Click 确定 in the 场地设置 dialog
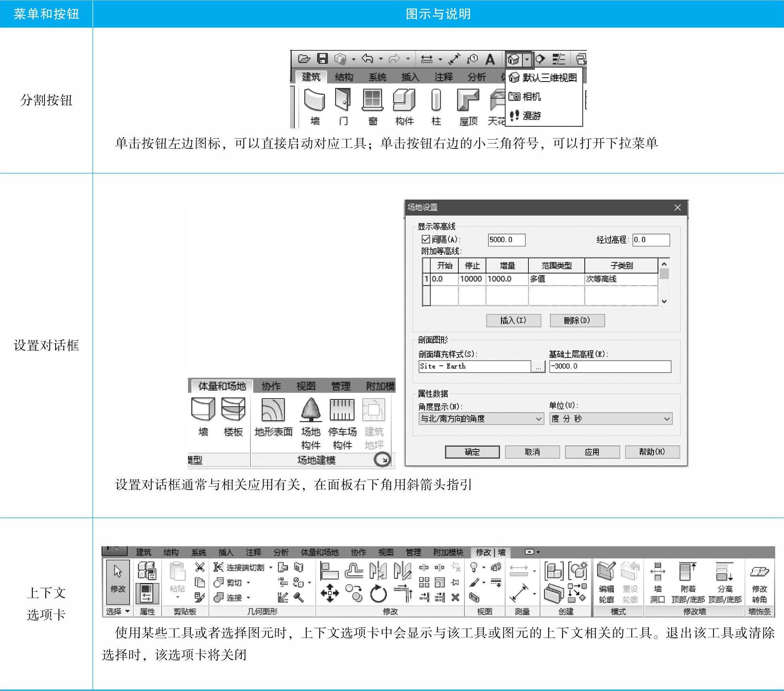Image resolution: width=784 pixels, height=691 pixels. point(472,452)
